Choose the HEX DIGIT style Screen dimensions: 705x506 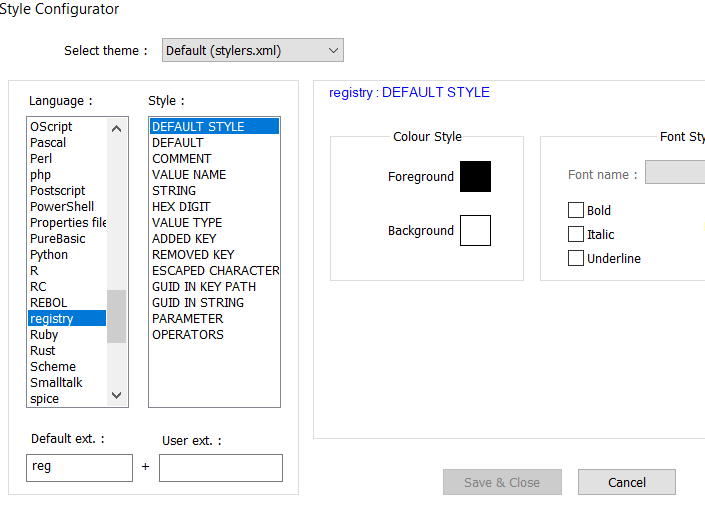pyautogui.click(x=183, y=206)
